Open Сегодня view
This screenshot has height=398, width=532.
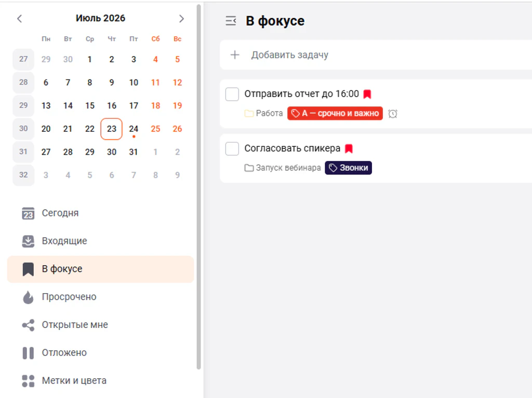pyautogui.click(x=100, y=213)
